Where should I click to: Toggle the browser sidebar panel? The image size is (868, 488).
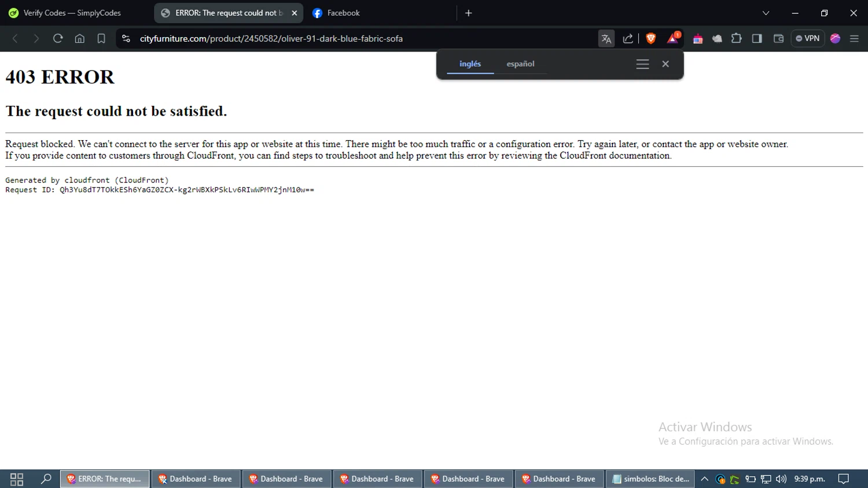point(757,39)
